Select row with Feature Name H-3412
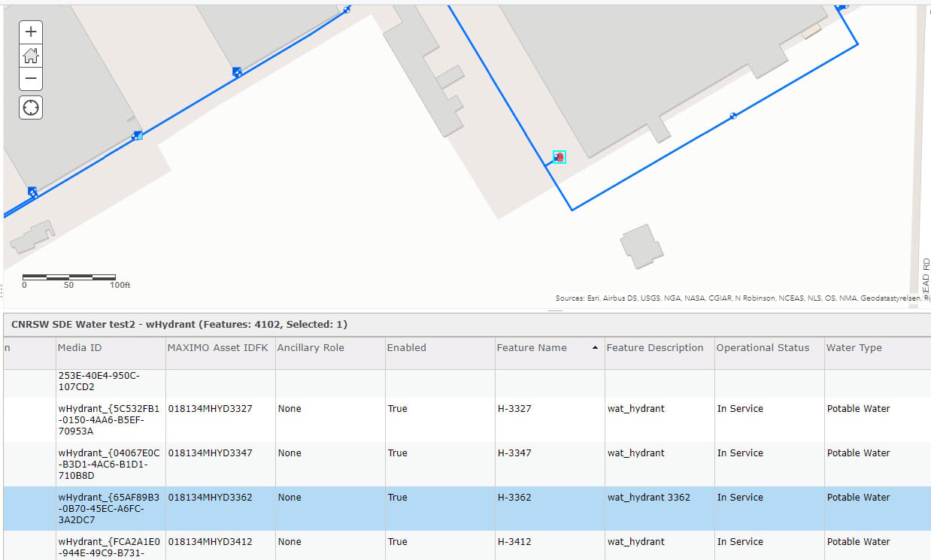 (x=467, y=546)
